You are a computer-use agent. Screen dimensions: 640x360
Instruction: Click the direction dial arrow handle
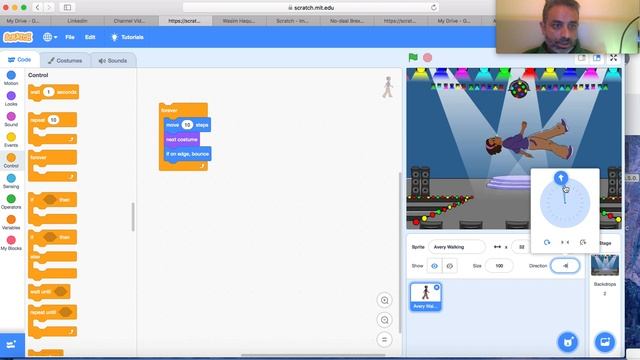tap(561, 178)
